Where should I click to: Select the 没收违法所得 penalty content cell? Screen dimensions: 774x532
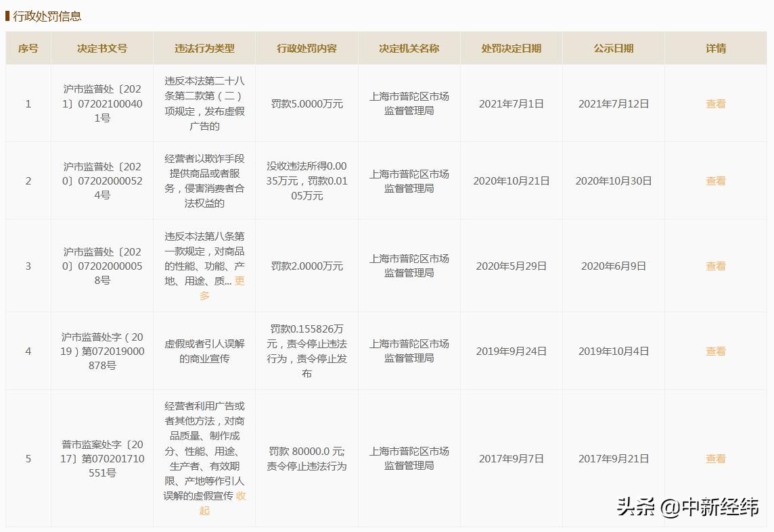tap(306, 181)
